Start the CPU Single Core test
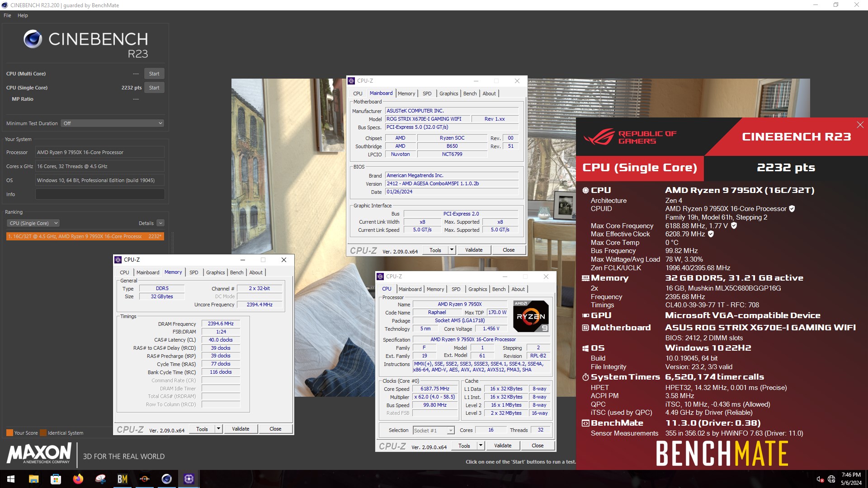Image resolution: width=868 pixels, height=488 pixels. [x=154, y=88]
